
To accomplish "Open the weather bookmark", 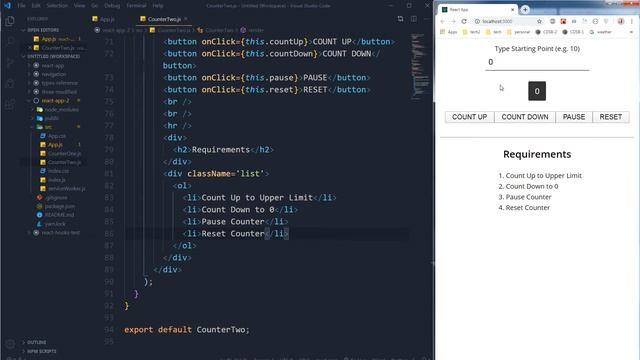I will (600, 32).
